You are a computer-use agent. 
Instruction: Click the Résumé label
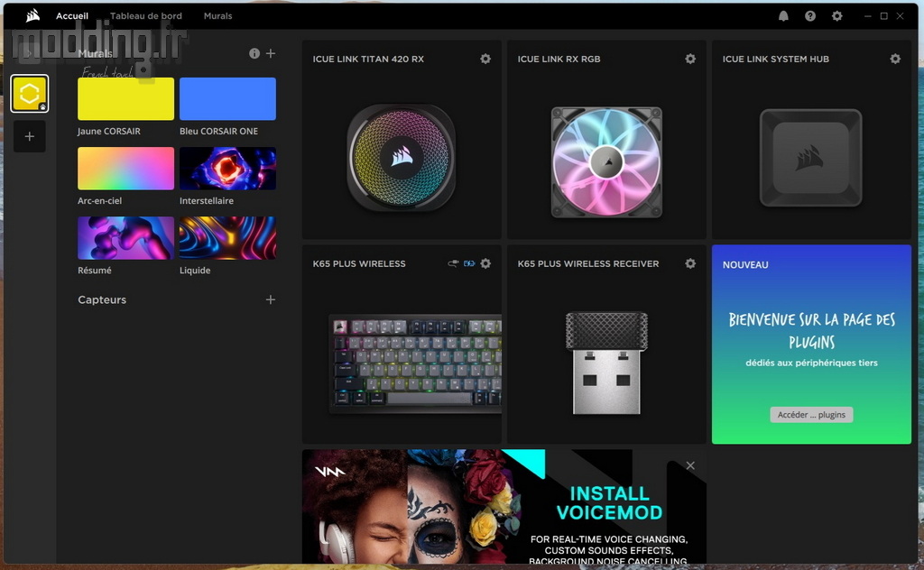94,271
